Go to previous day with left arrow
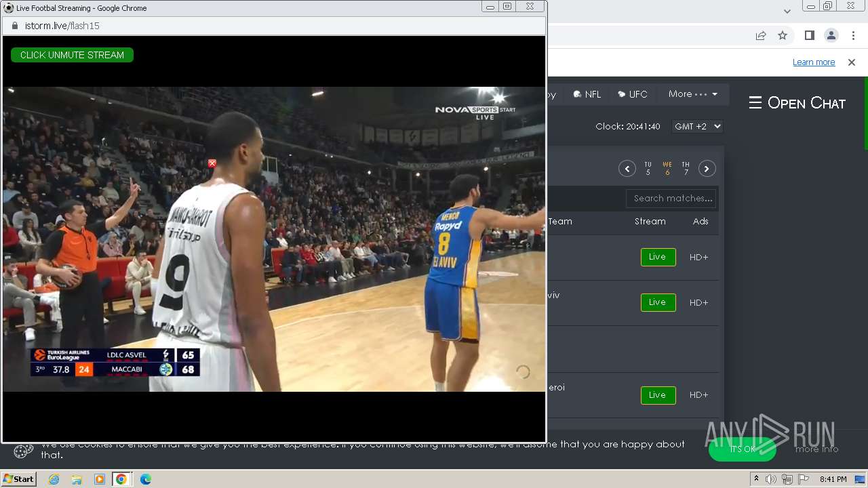This screenshot has width=868, height=488. click(627, 169)
